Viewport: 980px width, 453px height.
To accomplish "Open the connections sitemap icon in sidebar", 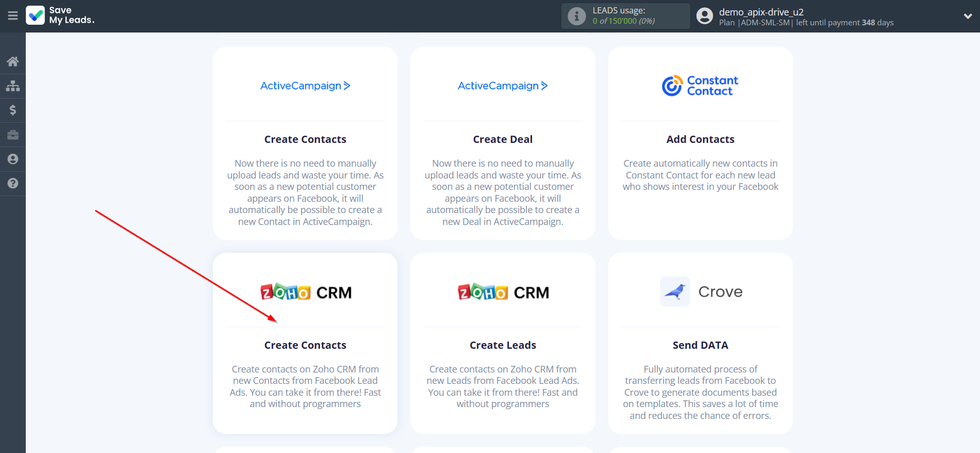I will pos(13,86).
